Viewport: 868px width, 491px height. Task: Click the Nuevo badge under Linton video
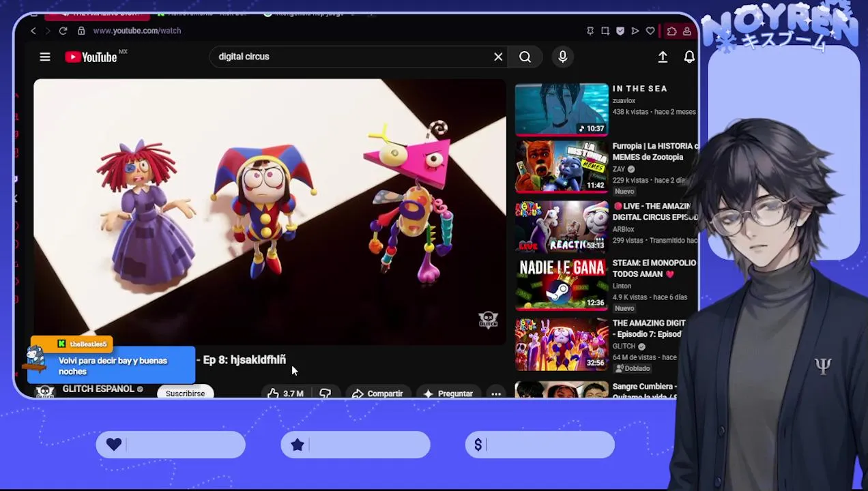[624, 308]
